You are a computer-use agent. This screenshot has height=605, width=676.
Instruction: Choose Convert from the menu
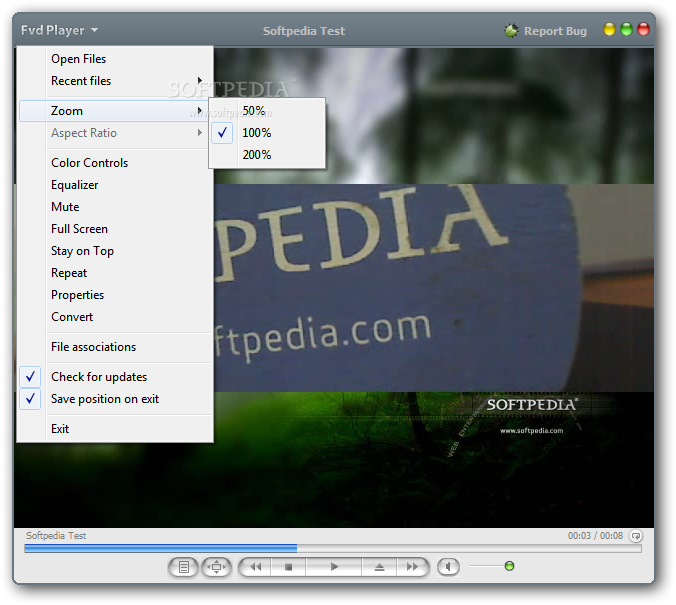click(114, 317)
